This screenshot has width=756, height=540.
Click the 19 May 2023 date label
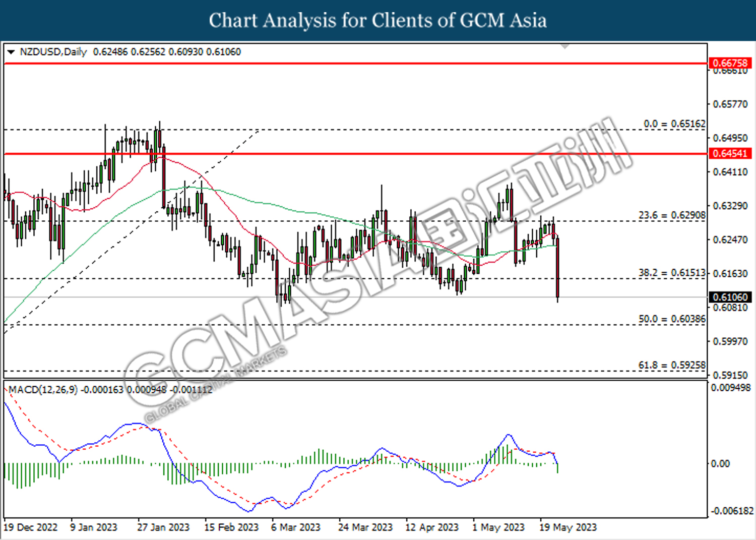568,527
